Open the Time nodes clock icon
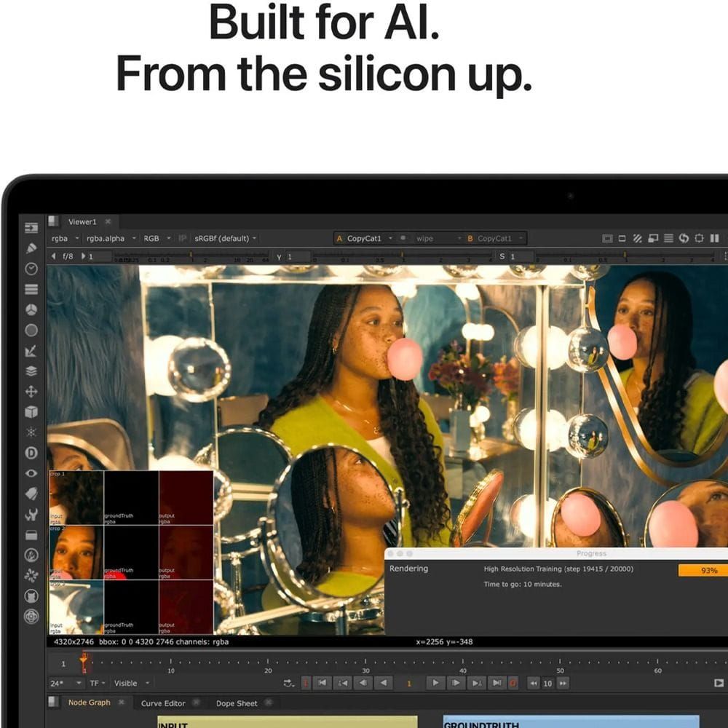 [x=31, y=269]
